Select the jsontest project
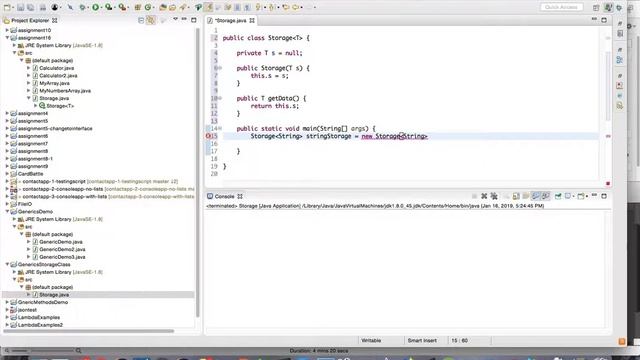Screen dimensions: 640x360 27,310
